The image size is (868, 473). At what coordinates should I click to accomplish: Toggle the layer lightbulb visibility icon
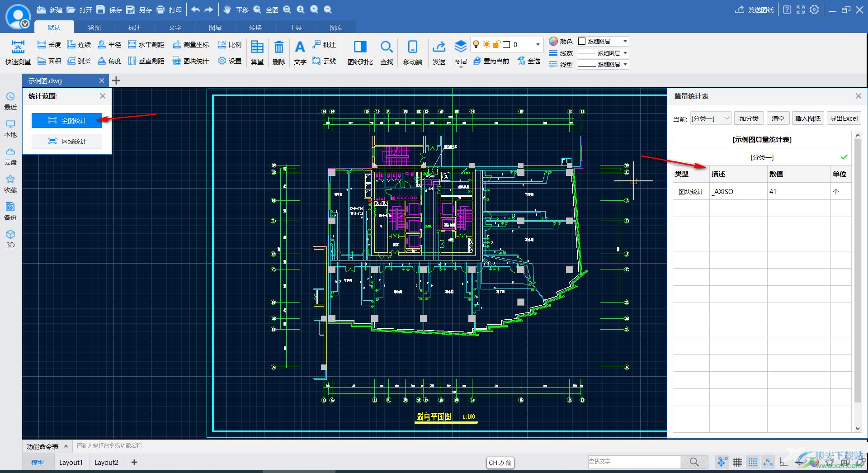coord(476,44)
